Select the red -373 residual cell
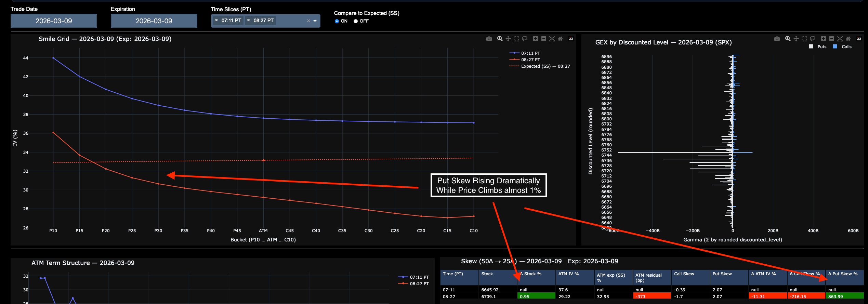868x304 pixels. 652,296
